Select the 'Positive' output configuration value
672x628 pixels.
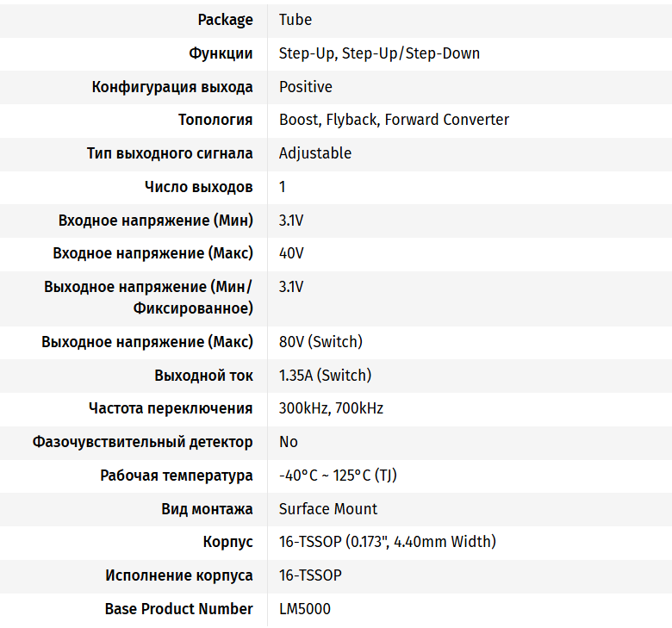click(305, 87)
